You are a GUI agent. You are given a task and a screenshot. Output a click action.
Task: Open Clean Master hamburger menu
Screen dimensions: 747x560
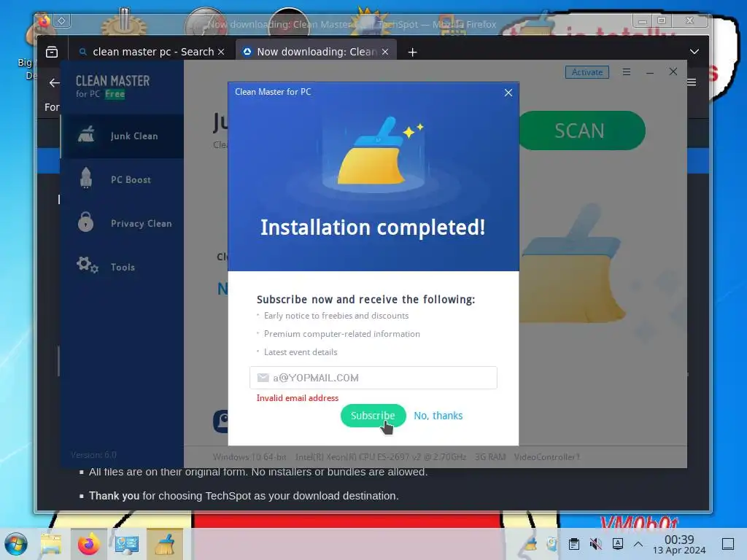point(627,72)
